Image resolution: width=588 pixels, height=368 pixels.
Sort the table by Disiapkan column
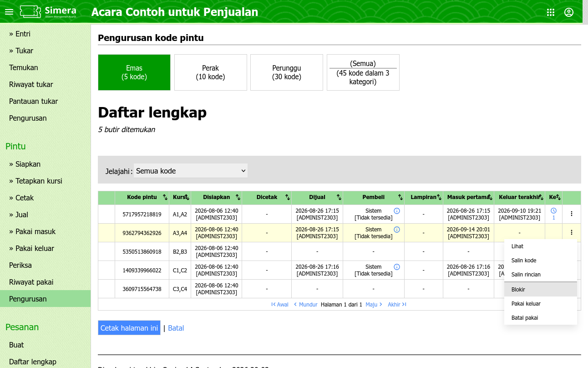pos(238,198)
